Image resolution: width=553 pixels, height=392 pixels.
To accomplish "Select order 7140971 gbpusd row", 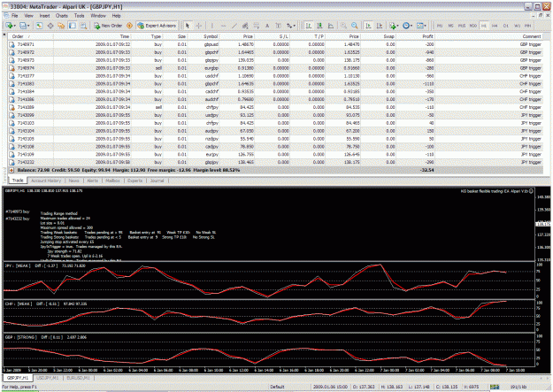I will click(x=275, y=44).
